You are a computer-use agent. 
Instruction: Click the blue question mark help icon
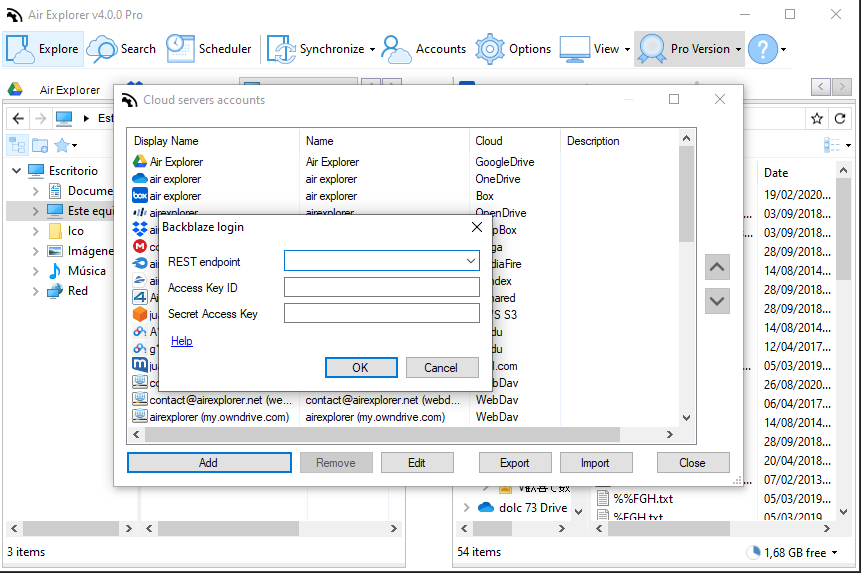pos(763,49)
